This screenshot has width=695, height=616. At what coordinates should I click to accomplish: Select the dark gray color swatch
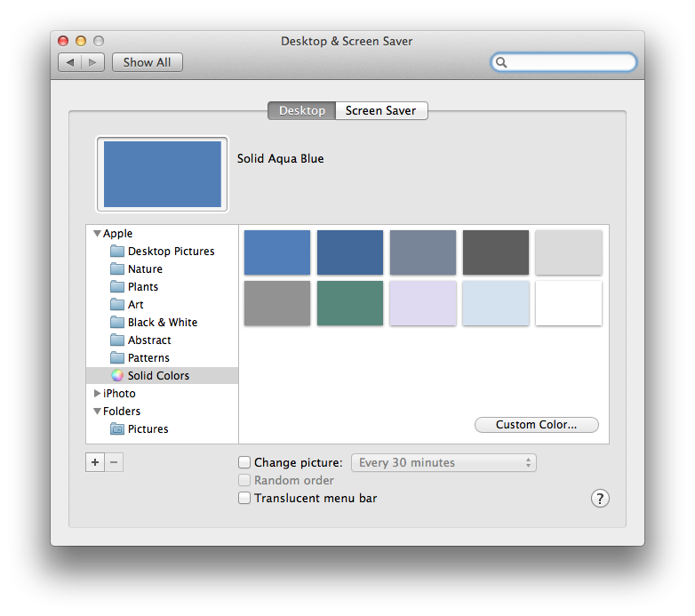pyautogui.click(x=496, y=252)
